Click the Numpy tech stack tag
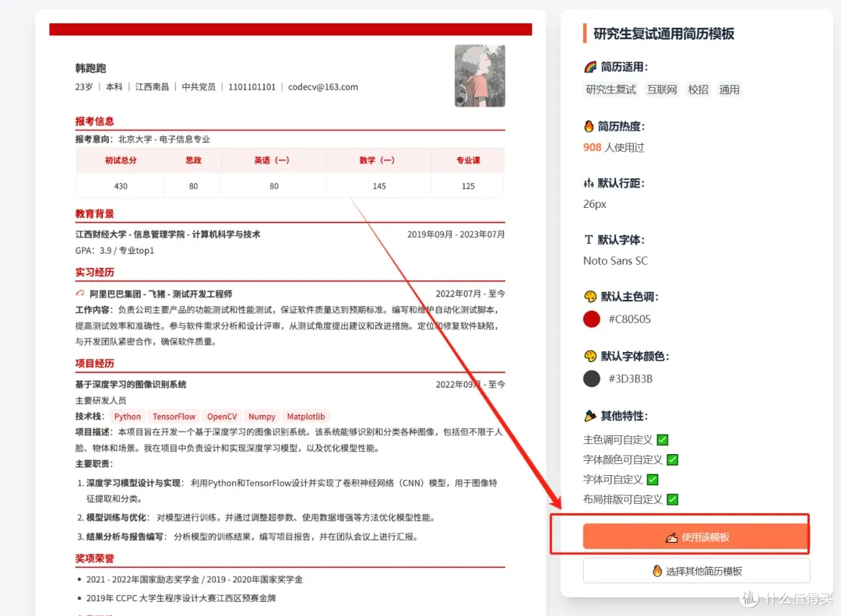 tap(262, 417)
